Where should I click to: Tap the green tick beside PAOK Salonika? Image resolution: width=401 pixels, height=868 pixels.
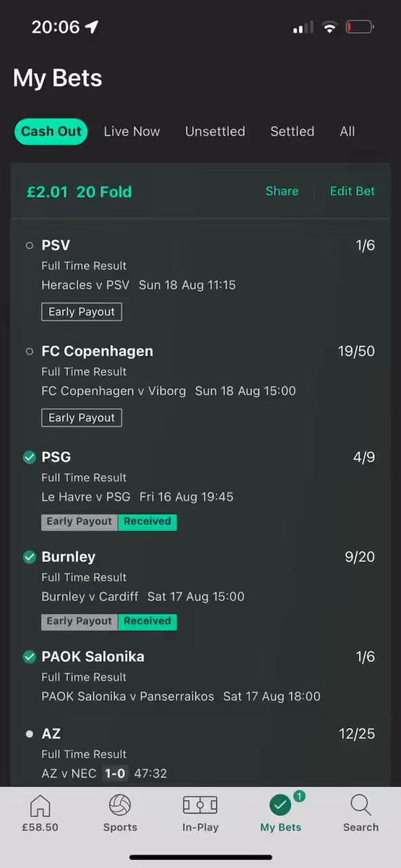(x=30, y=657)
